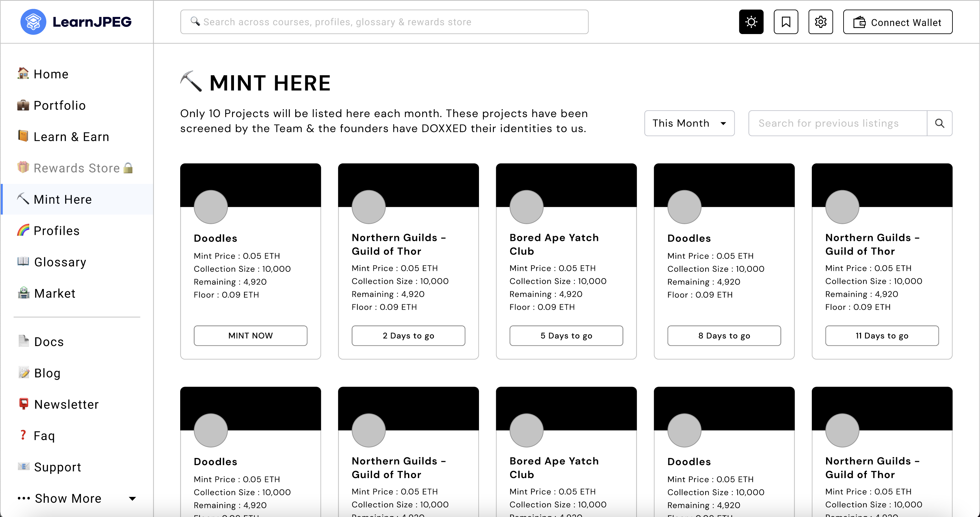Open Profiles from the sidebar
The width and height of the screenshot is (980, 517).
77,230
